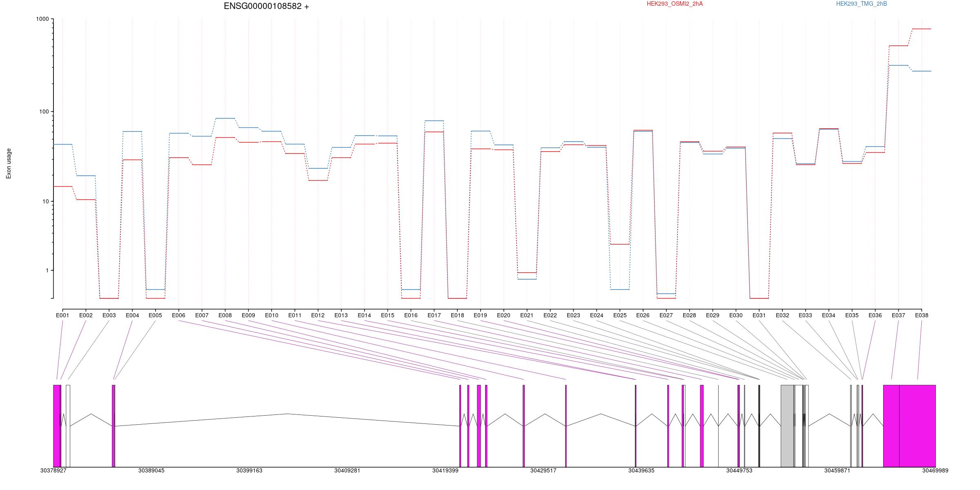This screenshot has width=980, height=490.
Task: Click the blue E038 usage line segment
Action: click(x=922, y=71)
